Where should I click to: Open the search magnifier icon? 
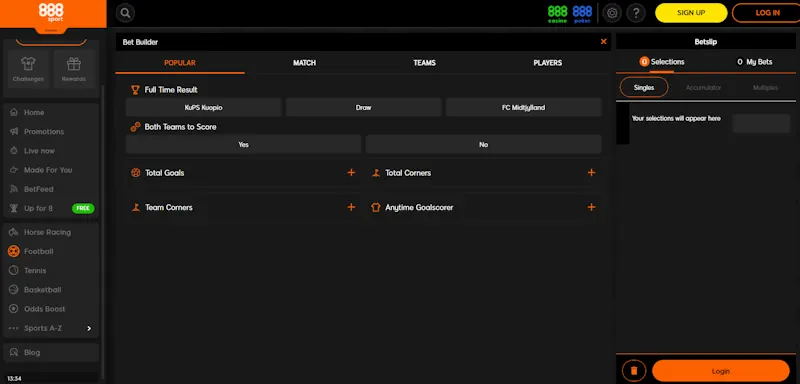125,13
